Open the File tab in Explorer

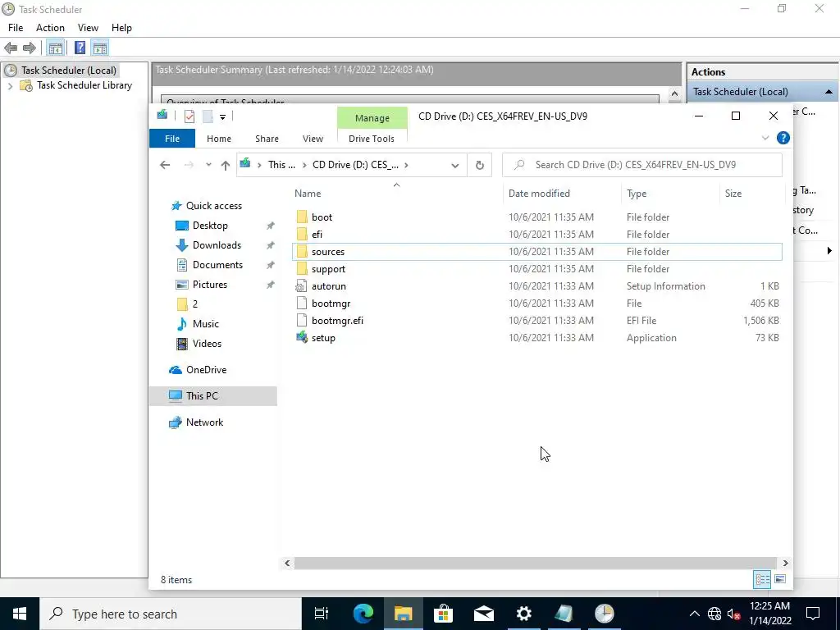tap(172, 138)
